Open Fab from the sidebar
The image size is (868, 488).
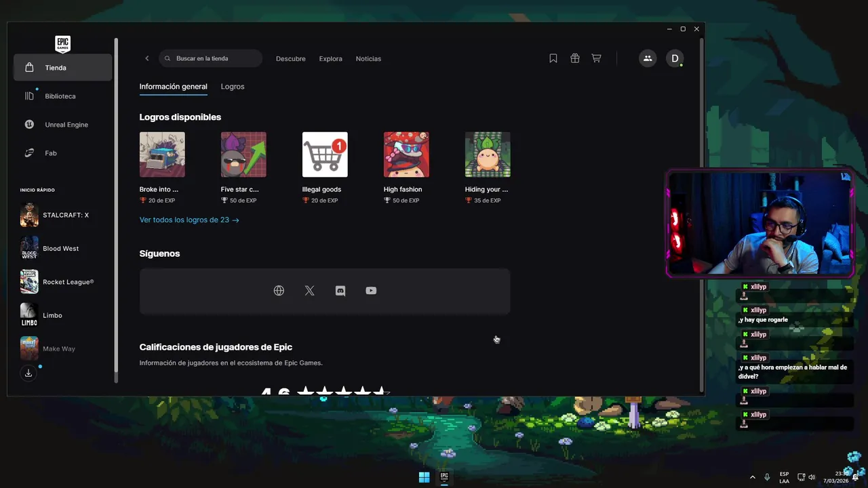tap(62, 153)
